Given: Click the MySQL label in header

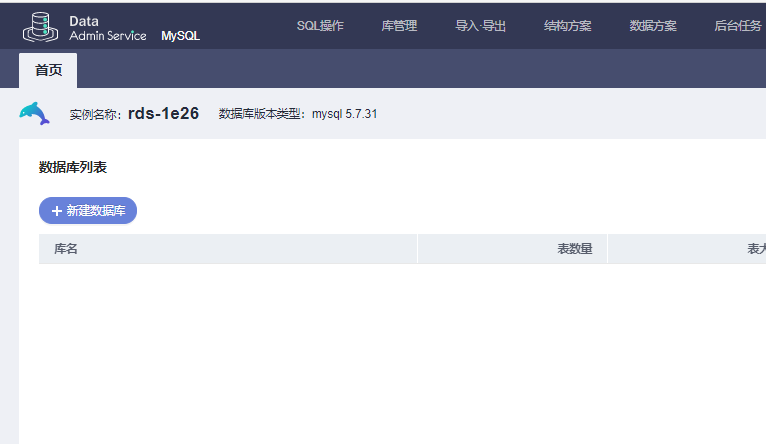Looking at the screenshot, I should [x=180, y=36].
